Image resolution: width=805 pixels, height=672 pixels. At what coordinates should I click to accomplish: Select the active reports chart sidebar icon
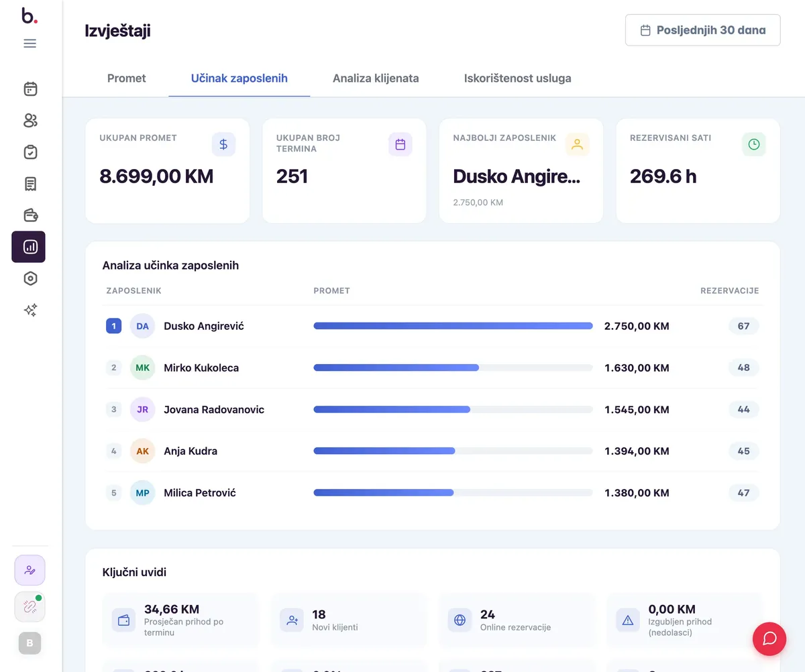pyautogui.click(x=29, y=247)
